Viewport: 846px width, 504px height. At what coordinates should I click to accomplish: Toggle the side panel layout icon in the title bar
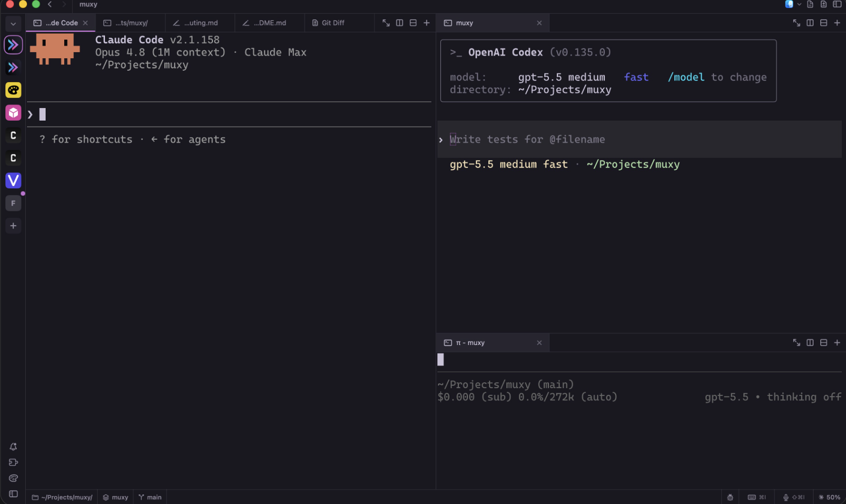(837, 4)
